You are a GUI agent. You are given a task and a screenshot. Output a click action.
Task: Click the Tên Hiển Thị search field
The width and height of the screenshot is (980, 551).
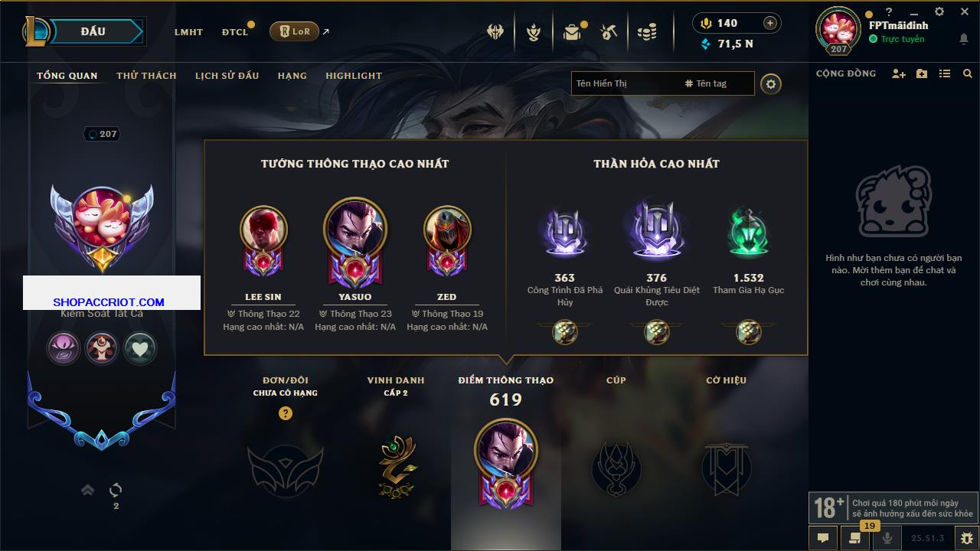[x=625, y=83]
